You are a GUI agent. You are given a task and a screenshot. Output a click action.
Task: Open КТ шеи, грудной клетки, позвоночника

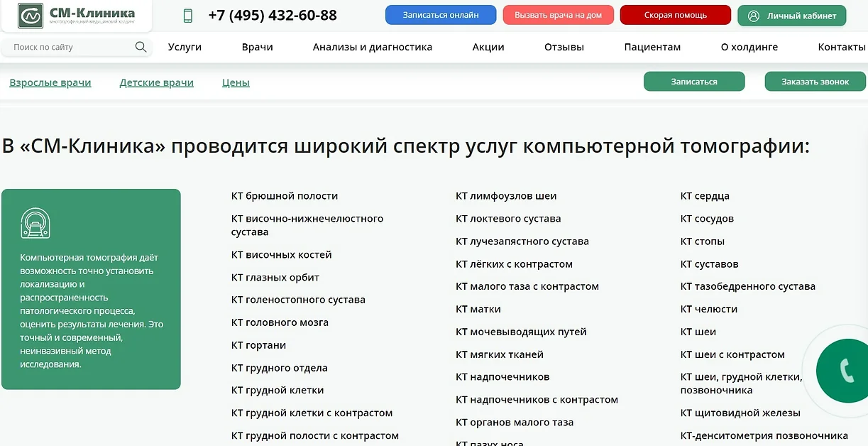pyautogui.click(x=742, y=384)
